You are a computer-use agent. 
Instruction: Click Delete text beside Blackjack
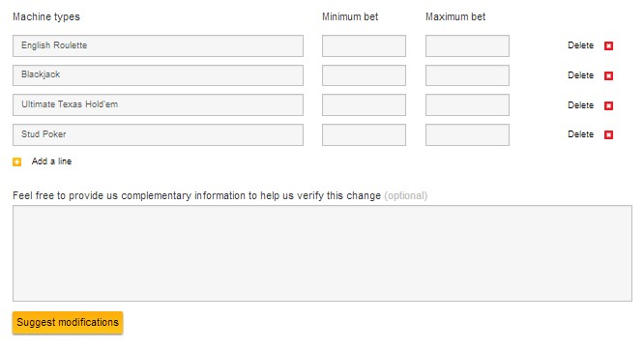[580, 75]
